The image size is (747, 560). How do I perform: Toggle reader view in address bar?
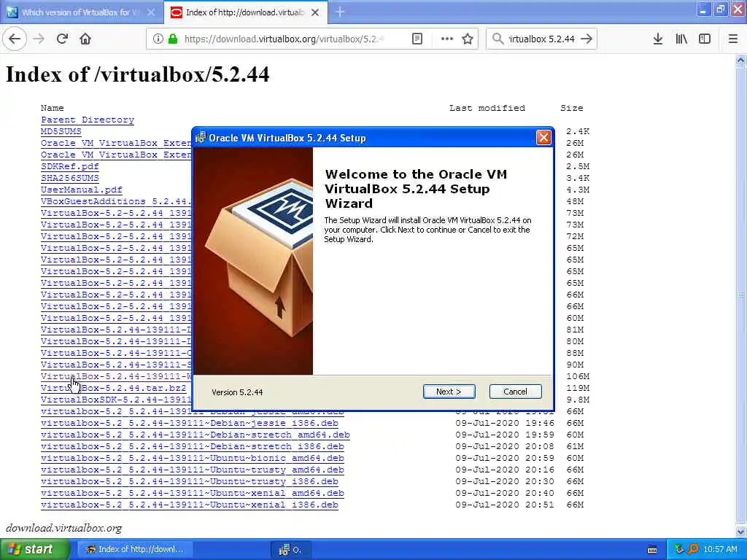click(417, 39)
